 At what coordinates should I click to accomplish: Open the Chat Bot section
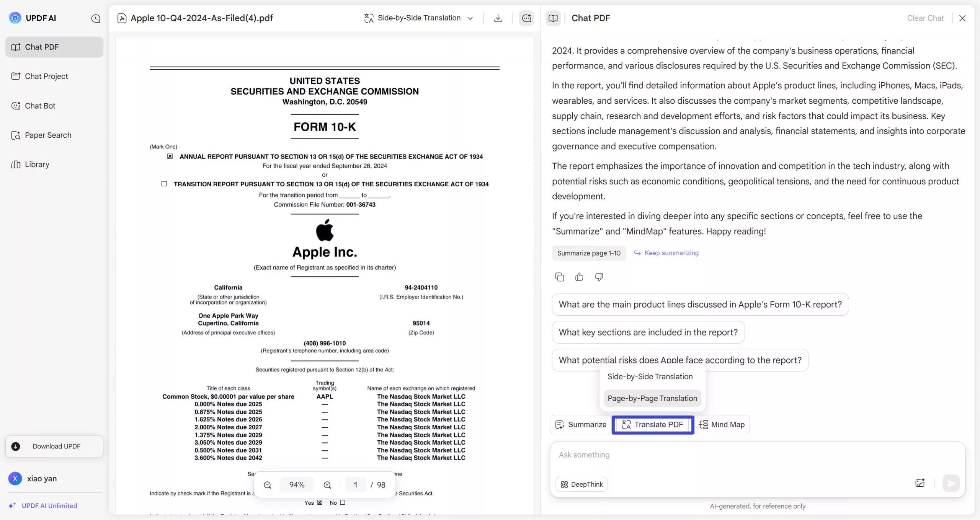(40, 106)
